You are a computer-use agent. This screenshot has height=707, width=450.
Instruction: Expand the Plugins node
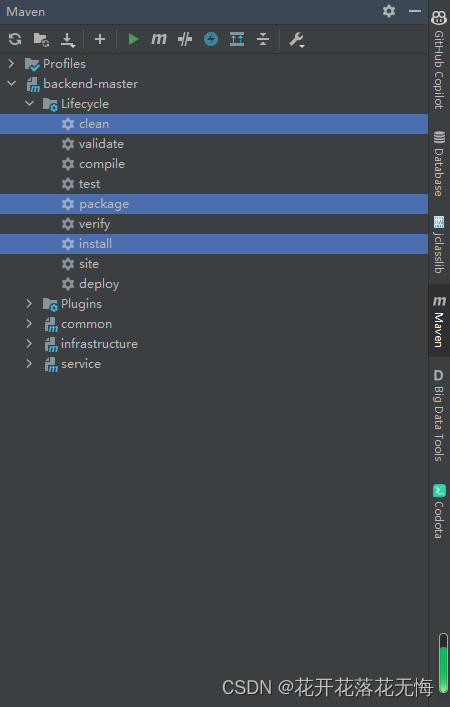(29, 303)
